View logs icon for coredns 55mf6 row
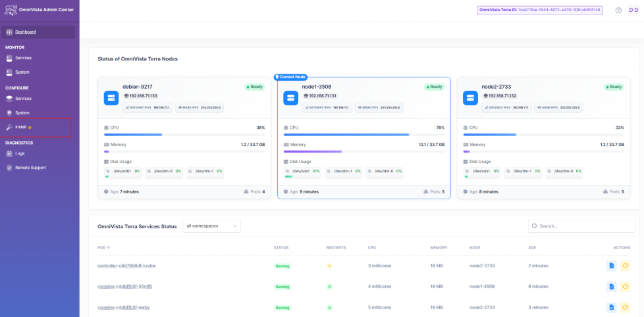This screenshot has width=644, height=317. tap(612, 286)
